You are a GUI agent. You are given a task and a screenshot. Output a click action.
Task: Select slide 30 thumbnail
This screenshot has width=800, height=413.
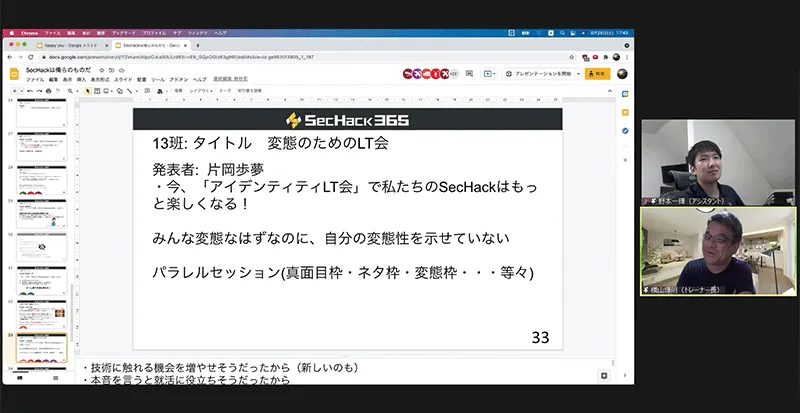coord(41,247)
